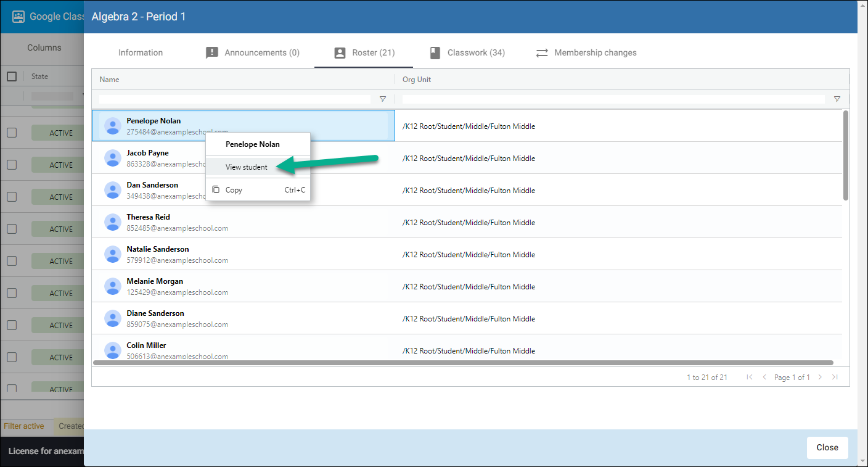Choose Copy from the context menu
This screenshot has width=868, height=467.
point(258,190)
